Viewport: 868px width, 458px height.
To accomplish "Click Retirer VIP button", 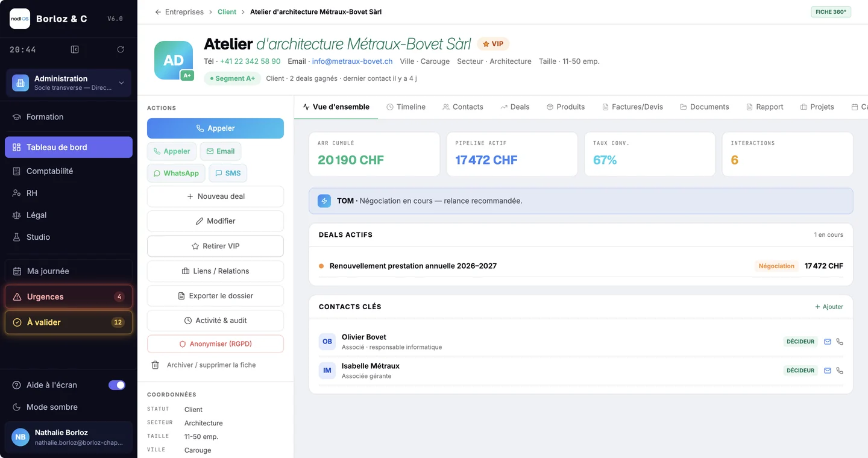I will [215, 246].
